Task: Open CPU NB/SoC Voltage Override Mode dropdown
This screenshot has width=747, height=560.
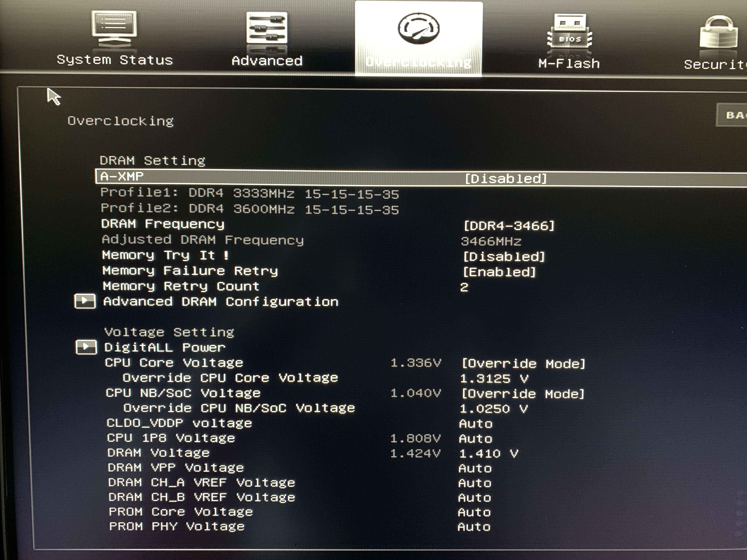Action: point(523,394)
